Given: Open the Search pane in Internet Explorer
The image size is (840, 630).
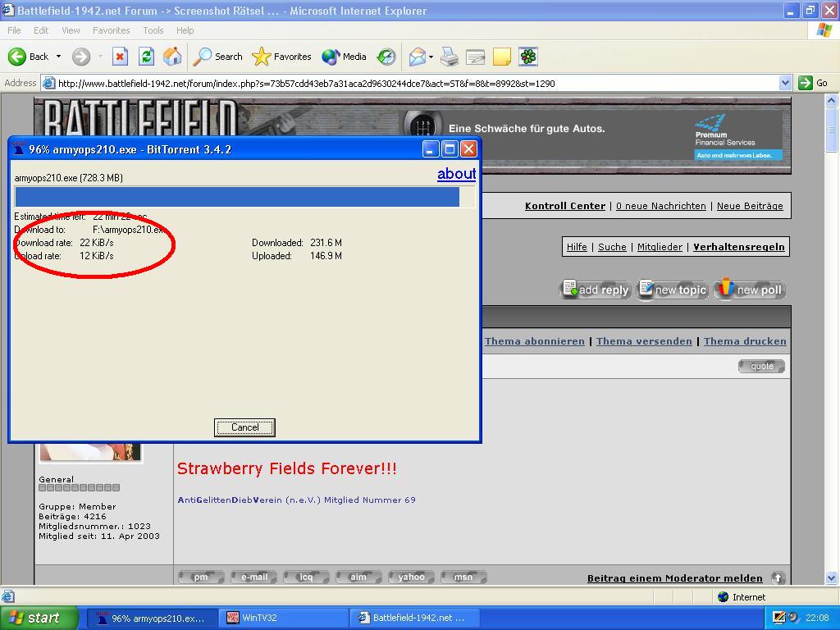Looking at the screenshot, I should click(217, 57).
